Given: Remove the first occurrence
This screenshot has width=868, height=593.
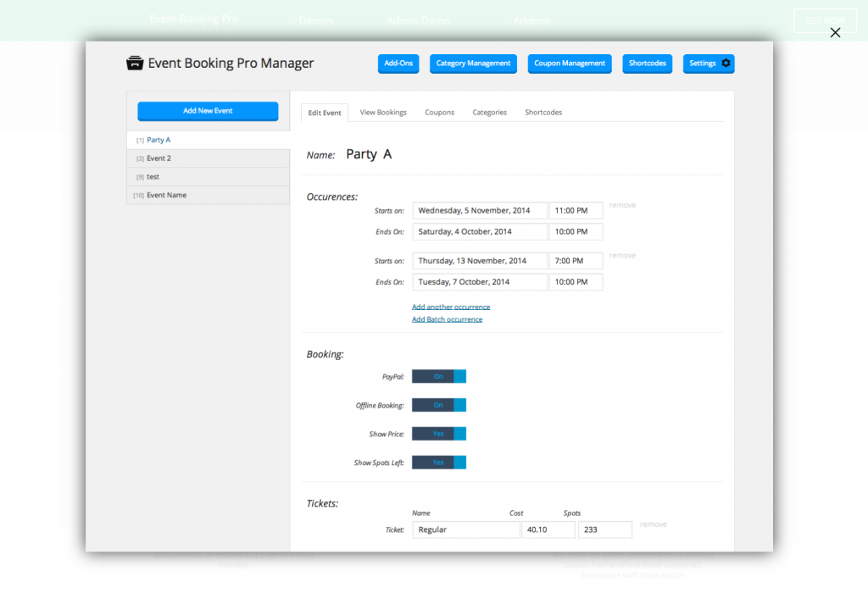Looking at the screenshot, I should pos(622,205).
